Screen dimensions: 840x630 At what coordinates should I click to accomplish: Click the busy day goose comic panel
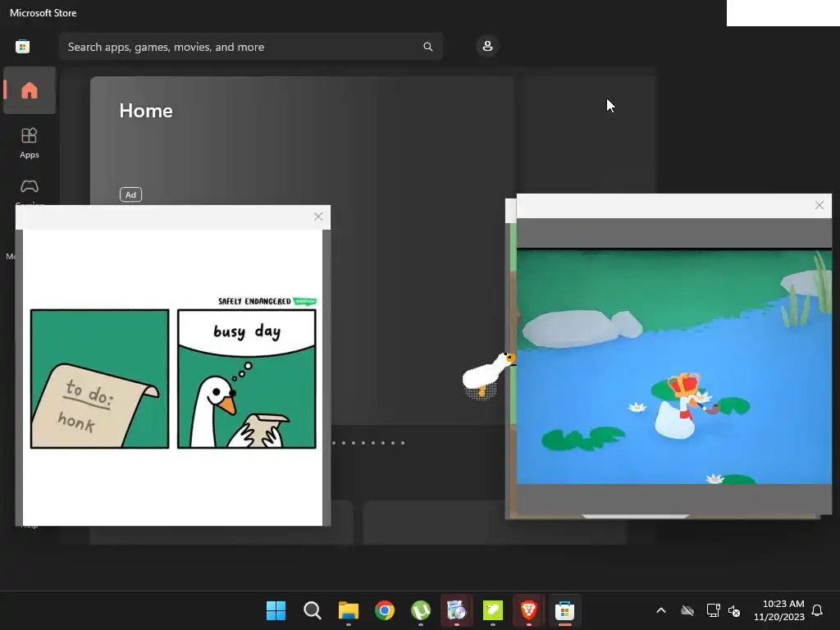tap(246, 379)
